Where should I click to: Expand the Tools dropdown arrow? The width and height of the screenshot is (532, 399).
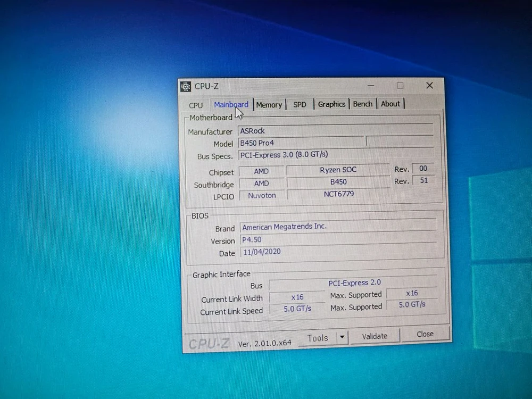pyautogui.click(x=342, y=337)
